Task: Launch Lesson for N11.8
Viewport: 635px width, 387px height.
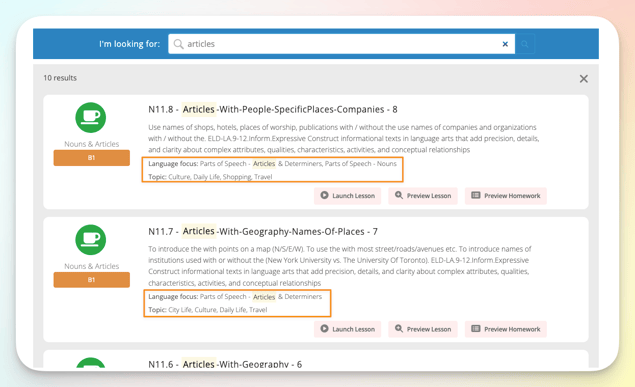Action: pyautogui.click(x=347, y=196)
